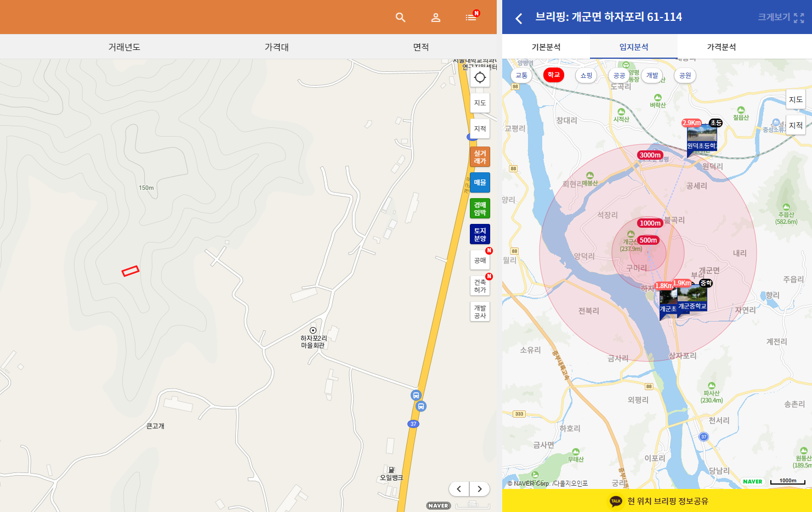Toggle the green 경매임박 layer button

click(x=480, y=209)
